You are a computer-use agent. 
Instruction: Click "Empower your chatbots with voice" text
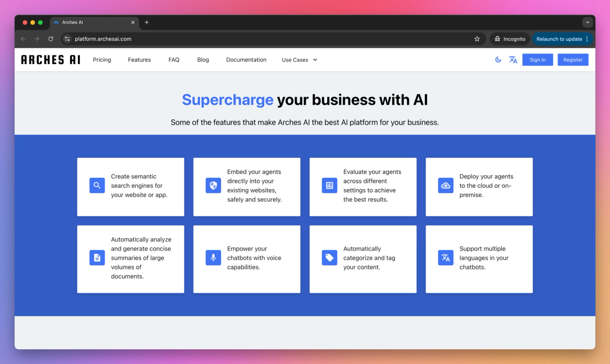point(254,258)
